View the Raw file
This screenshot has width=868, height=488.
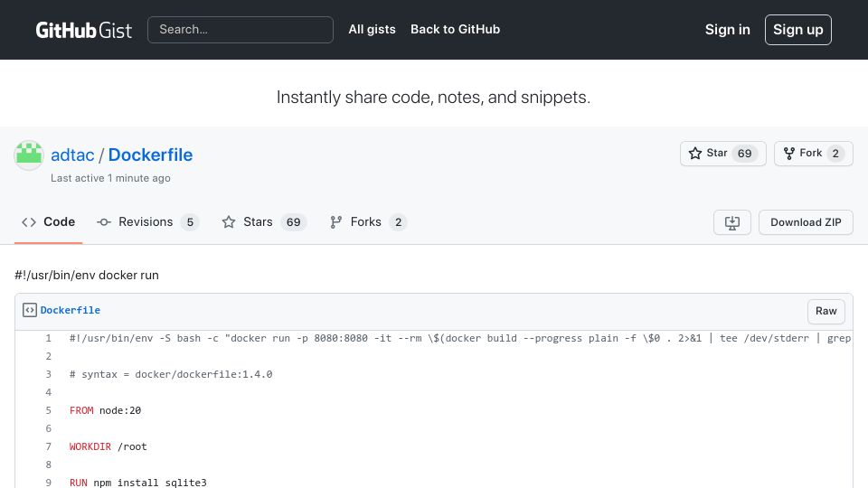pyautogui.click(x=826, y=311)
